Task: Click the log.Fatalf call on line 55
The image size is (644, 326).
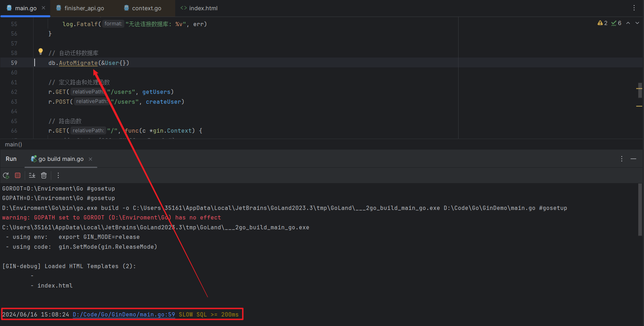Action: coord(80,24)
